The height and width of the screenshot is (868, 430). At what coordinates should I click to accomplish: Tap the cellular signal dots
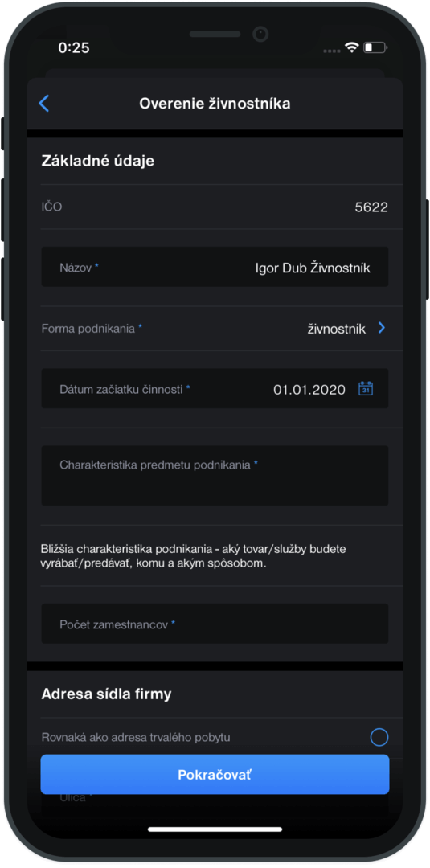coord(331,51)
